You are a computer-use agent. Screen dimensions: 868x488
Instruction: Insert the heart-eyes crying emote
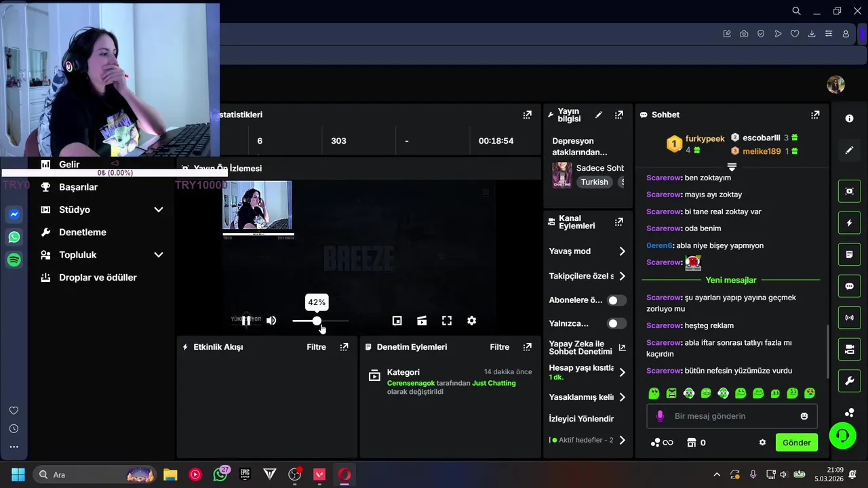(810, 393)
